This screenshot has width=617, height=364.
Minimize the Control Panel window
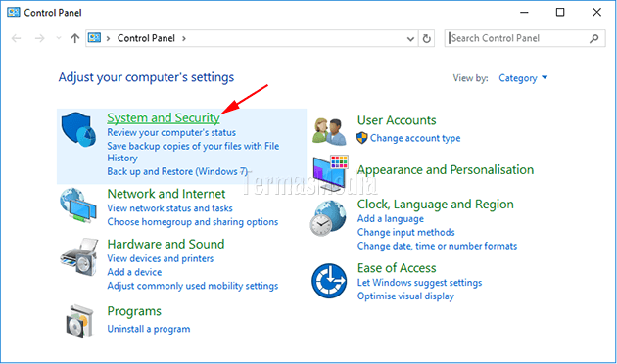(x=524, y=12)
